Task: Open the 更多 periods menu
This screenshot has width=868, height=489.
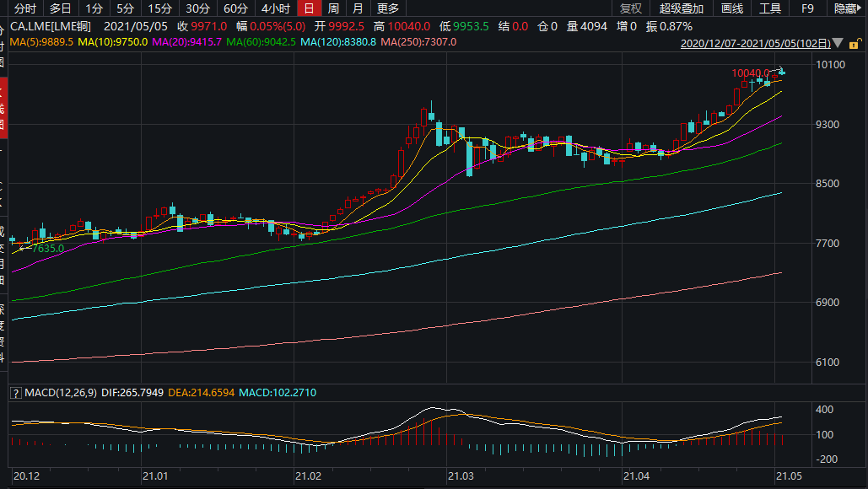Action: tap(388, 8)
